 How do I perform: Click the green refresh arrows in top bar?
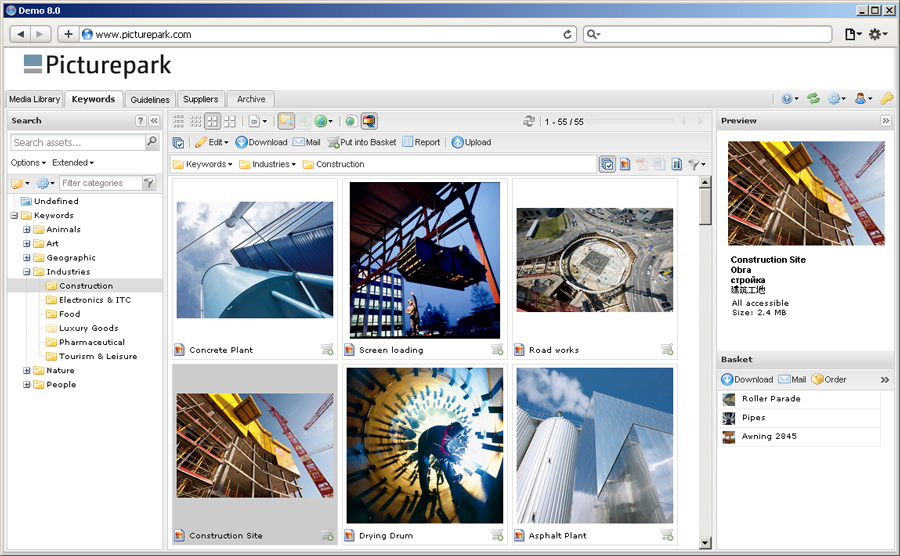coord(813,99)
